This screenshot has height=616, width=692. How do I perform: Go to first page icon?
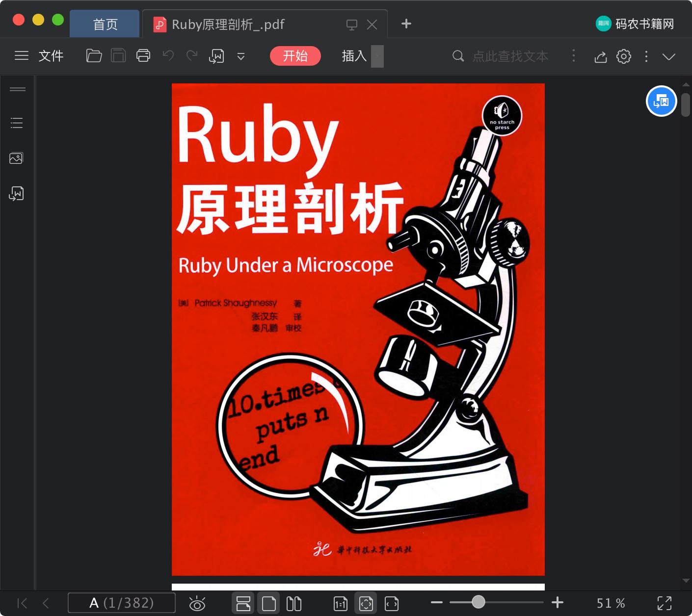coord(22,603)
